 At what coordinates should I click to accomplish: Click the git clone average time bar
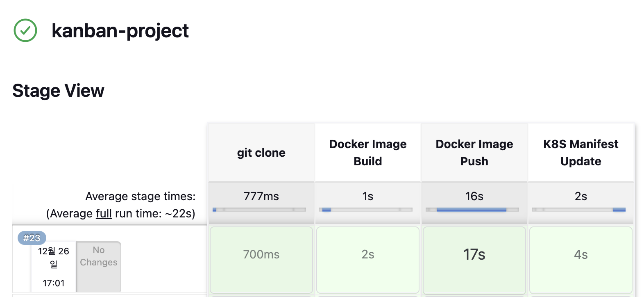(x=259, y=210)
